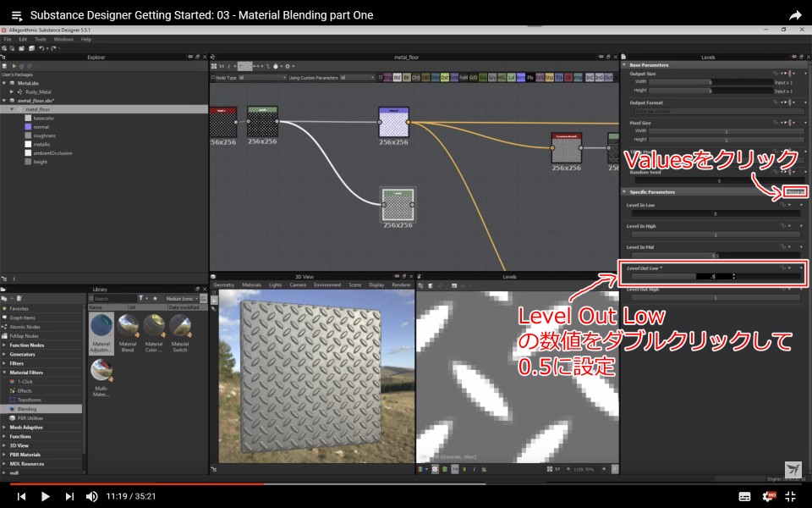Click the redo arrow in main toolbar
Screen dimensions: 812x508
(x=53, y=48)
